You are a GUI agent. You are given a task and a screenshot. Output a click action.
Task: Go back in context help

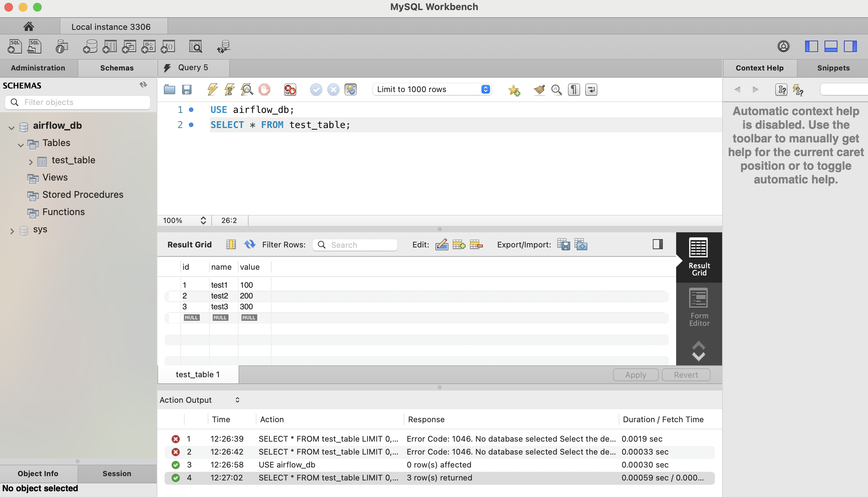tap(737, 90)
